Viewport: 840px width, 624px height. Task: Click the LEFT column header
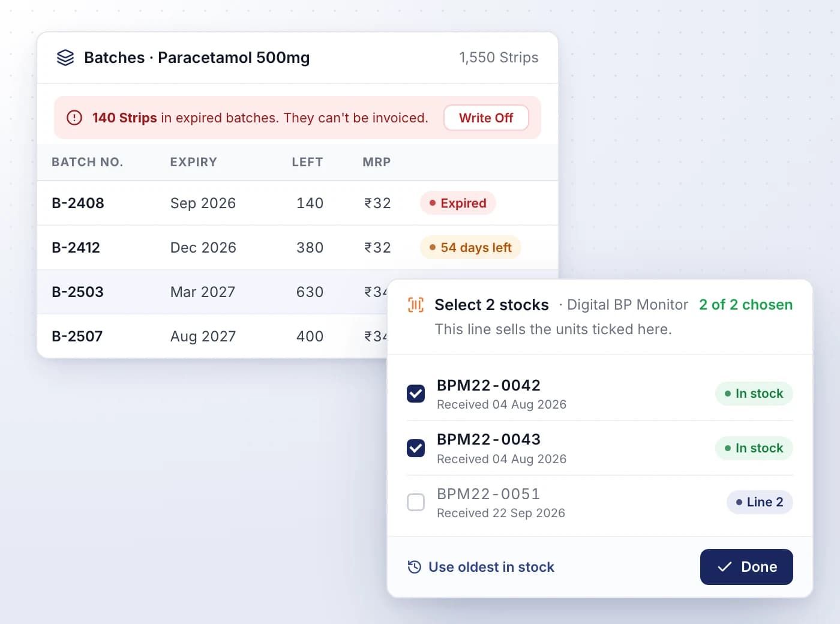tap(307, 162)
